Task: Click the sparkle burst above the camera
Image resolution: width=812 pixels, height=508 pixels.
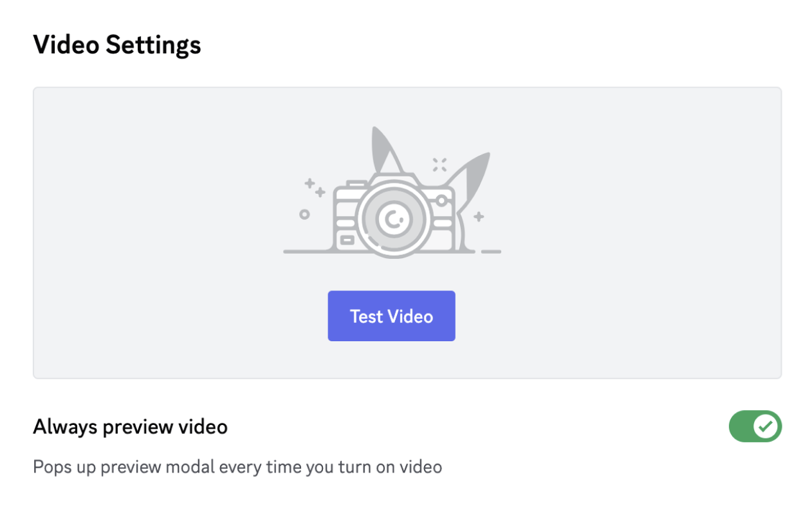Action: point(439,164)
